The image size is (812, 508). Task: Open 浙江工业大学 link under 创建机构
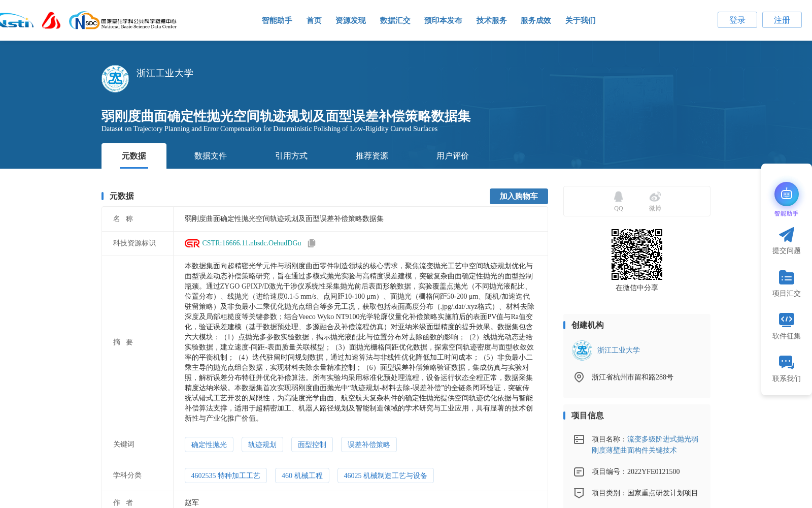click(619, 351)
